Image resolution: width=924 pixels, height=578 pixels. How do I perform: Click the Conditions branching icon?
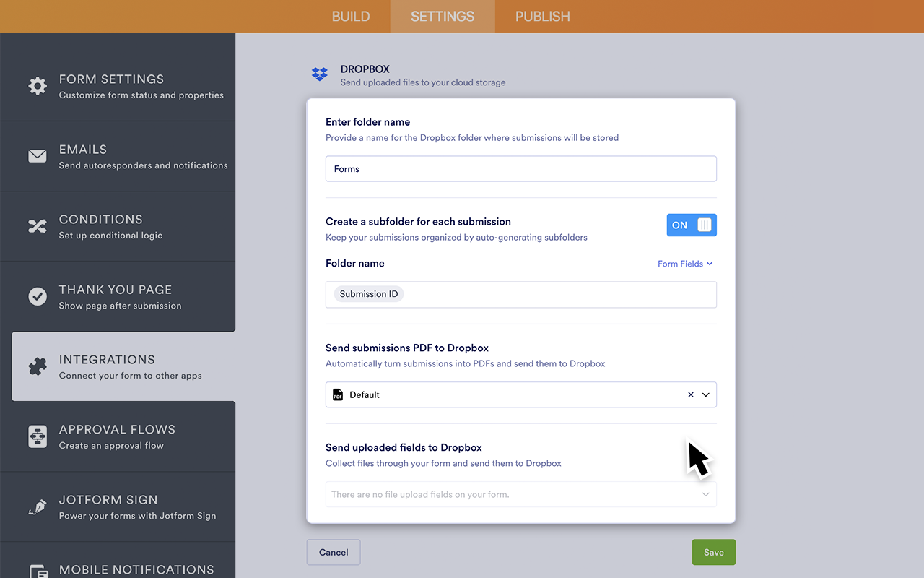(38, 226)
